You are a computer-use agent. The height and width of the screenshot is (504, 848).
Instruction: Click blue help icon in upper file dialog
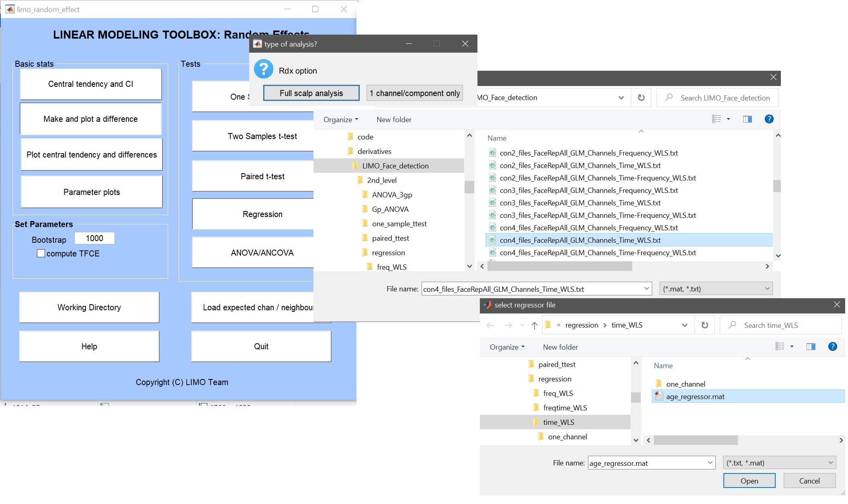(768, 119)
